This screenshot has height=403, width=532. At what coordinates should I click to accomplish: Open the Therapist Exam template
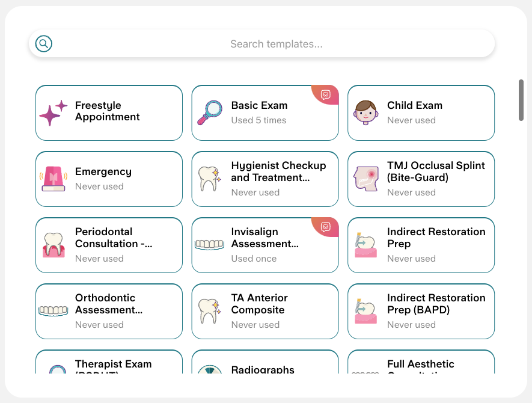point(109,362)
